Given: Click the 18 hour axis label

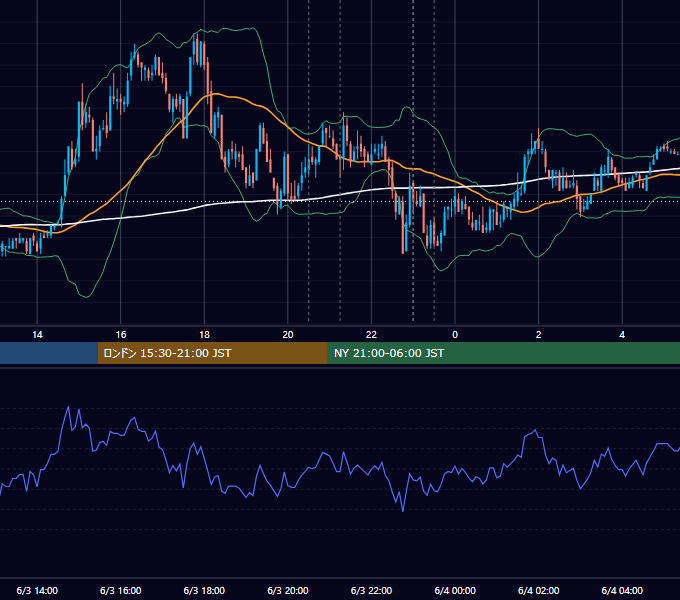Looking at the screenshot, I should [204, 335].
